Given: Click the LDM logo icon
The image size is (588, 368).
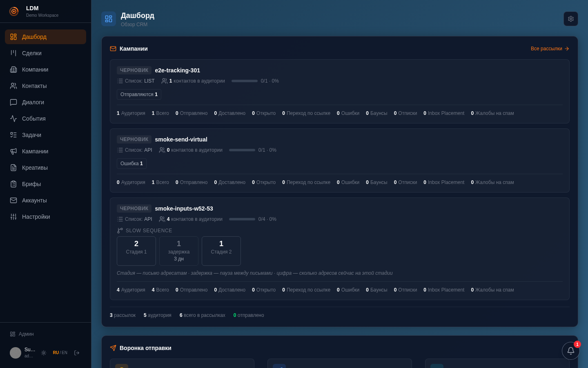Looking at the screenshot, I should coord(14,11).
